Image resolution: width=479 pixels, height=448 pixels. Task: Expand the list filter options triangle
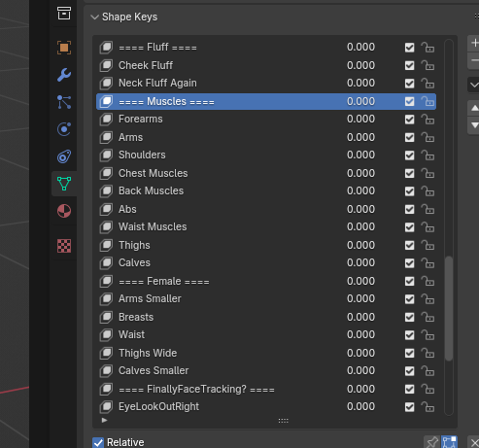click(x=104, y=420)
